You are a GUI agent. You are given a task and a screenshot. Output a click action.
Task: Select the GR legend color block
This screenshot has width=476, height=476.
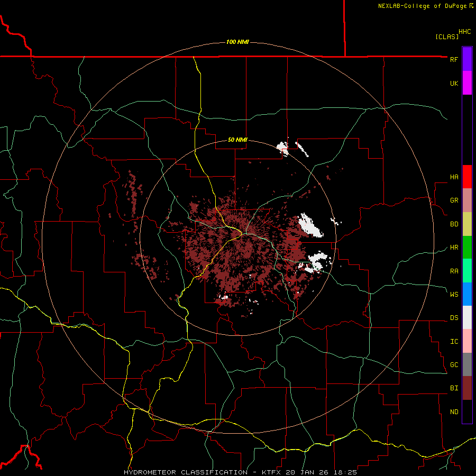467,200
